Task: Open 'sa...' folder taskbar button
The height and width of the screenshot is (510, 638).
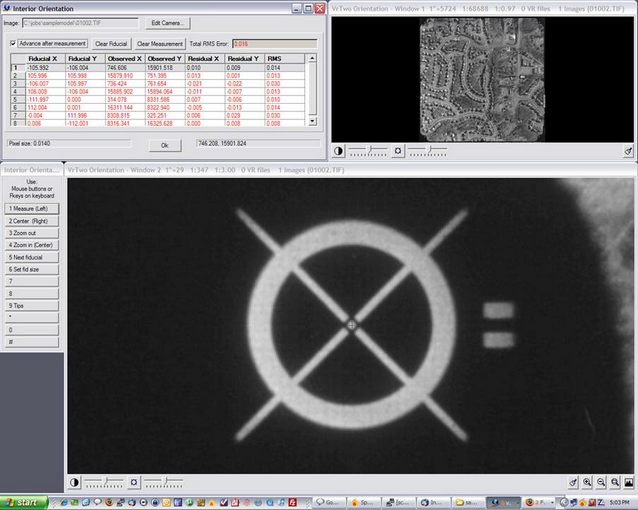Action: [x=468, y=503]
